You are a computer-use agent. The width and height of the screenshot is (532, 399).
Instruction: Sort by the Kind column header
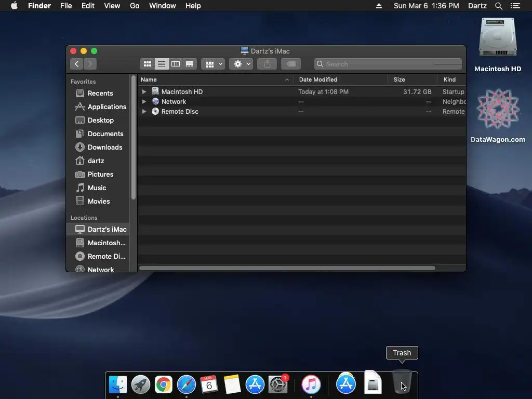(452, 79)
